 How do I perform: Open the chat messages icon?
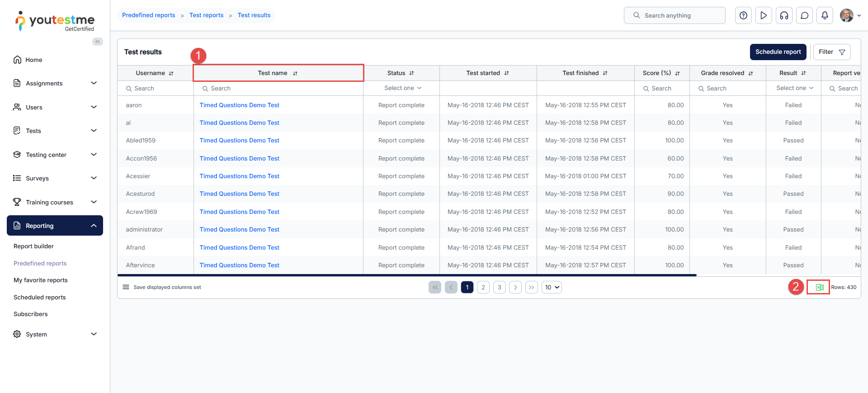tap(804, 15)
